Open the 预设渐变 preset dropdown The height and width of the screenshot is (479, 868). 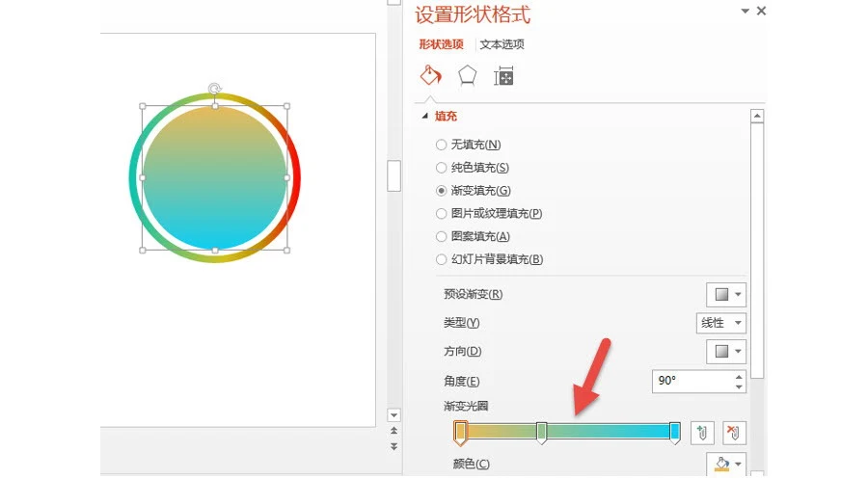click(x=726, y=294)
